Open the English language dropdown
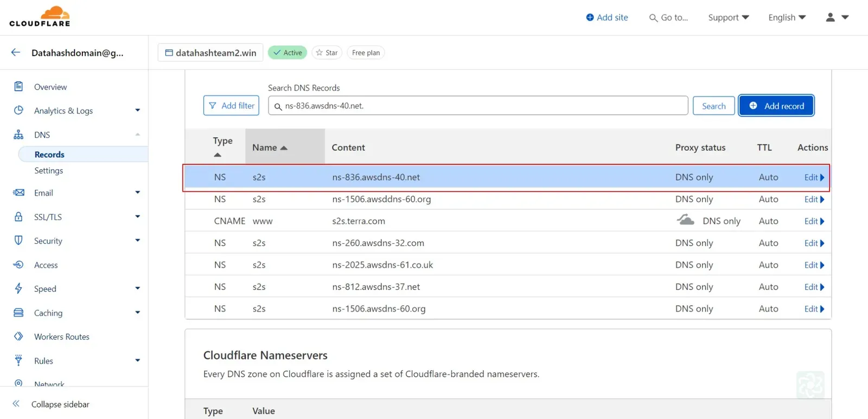The width and height of the screenshot is (868, 419). coord(787,17)
